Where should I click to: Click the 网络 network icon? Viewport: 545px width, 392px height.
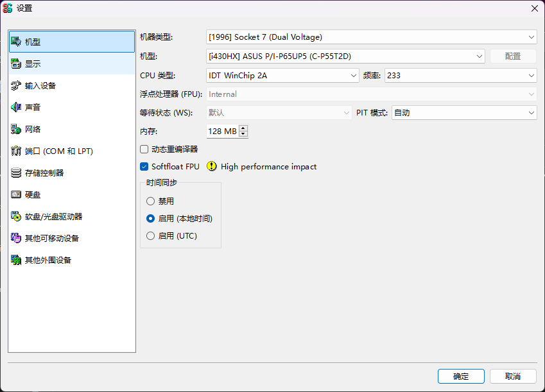16,129
